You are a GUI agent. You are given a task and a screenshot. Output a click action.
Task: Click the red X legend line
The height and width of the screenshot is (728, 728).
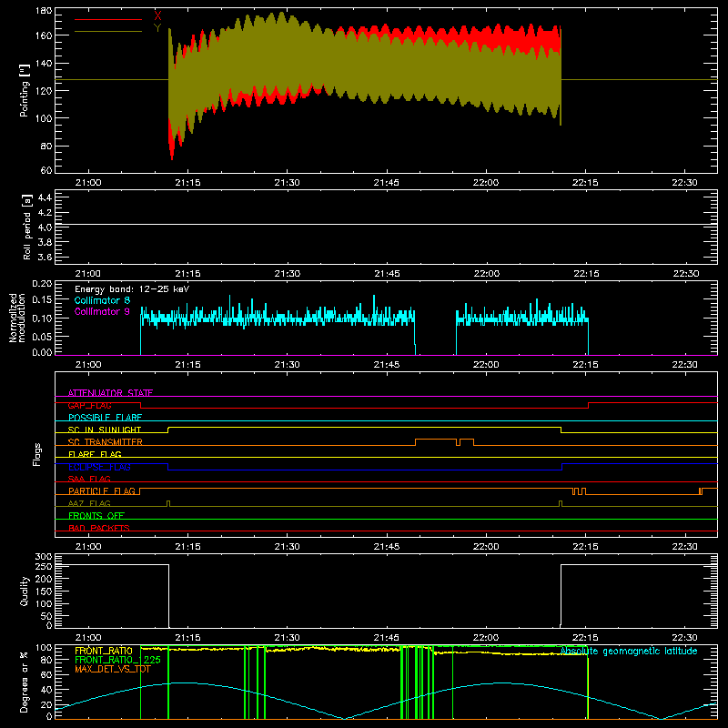(x=108, y=19)
